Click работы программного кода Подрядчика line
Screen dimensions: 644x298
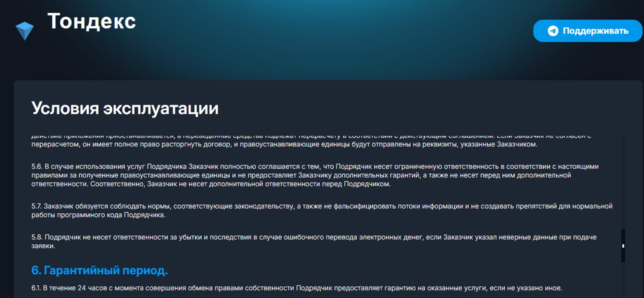(x=98, y=215)
